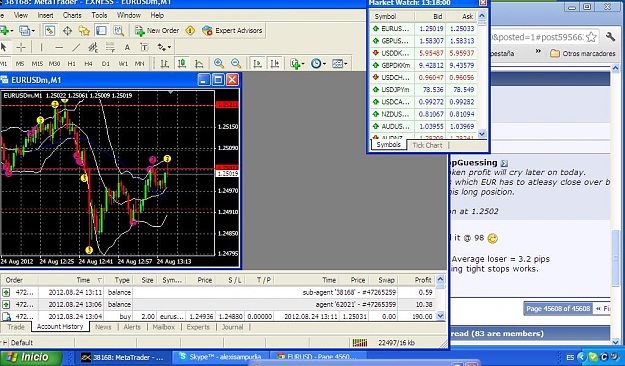Viewport: 625px width, 366px height.
Task: Zoom in on the chart
Action: (219, 63)
